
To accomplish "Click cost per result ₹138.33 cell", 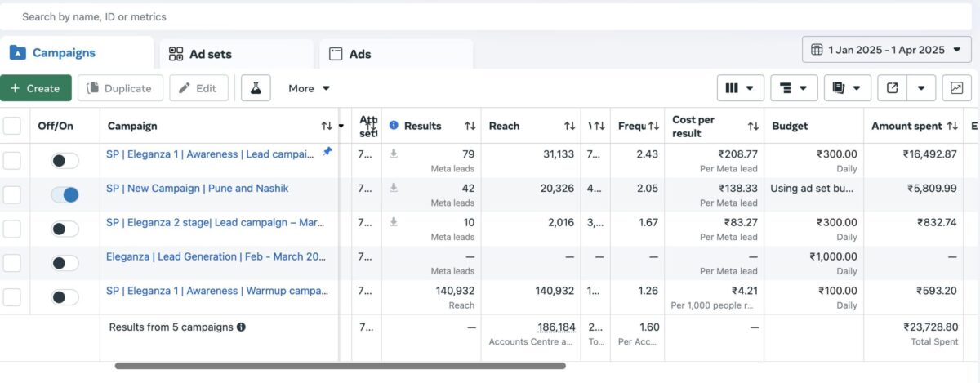I will coord(714,194).
